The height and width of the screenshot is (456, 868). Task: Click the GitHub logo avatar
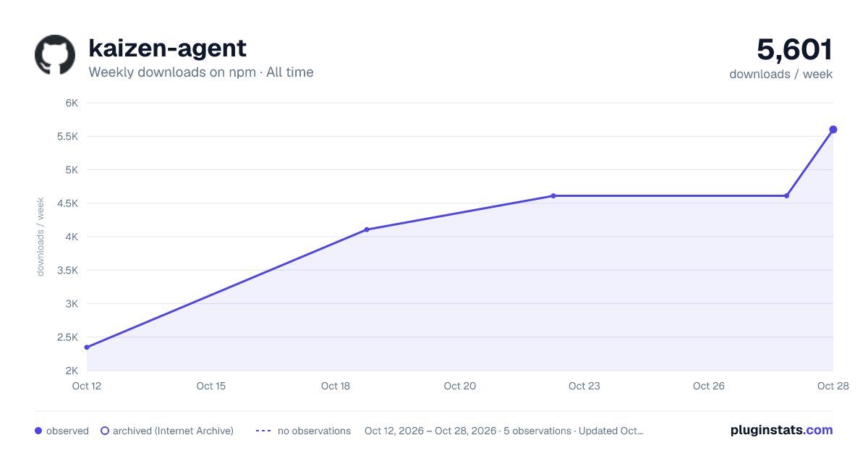point(55,55)
